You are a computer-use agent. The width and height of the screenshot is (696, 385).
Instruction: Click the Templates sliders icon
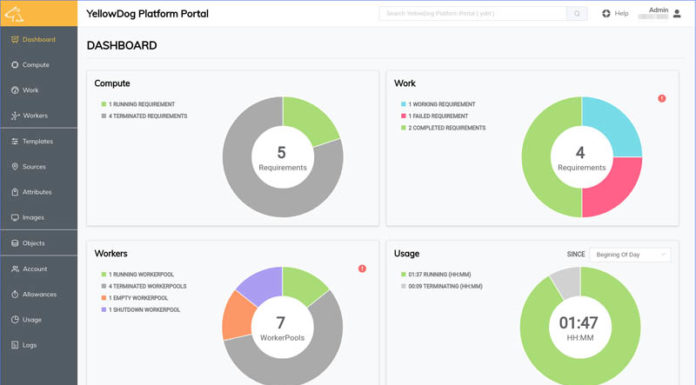15,141
